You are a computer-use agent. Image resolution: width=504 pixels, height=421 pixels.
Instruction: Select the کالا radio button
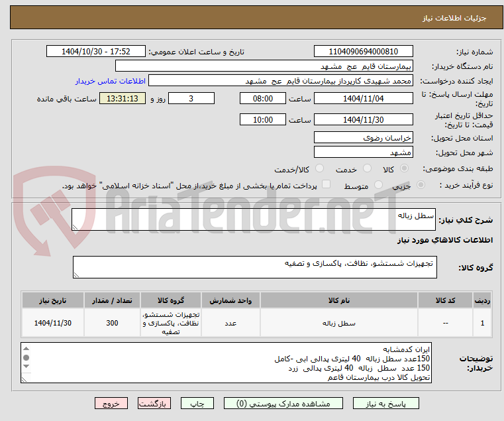[x=404, y=168]
